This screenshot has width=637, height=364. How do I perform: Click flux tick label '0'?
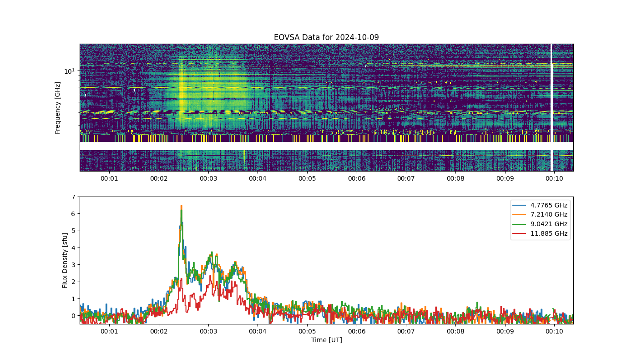coord(74,316)
